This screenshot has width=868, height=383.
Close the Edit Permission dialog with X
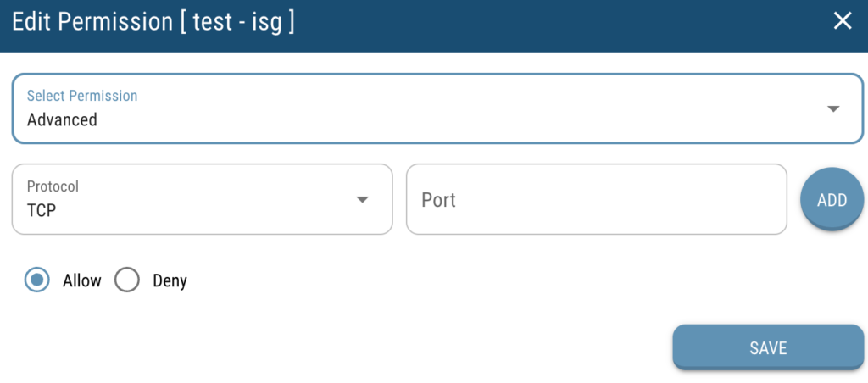click(843, 21)
